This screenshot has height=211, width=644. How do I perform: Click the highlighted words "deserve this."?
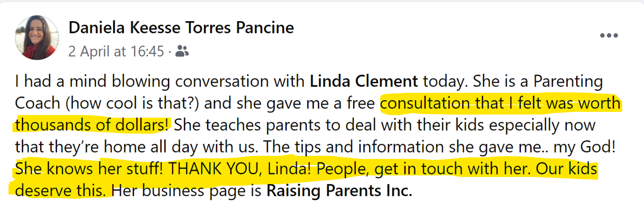62,191
